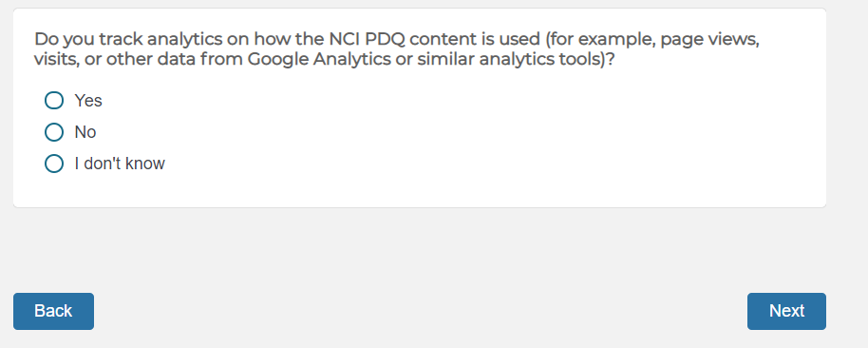
Task: Click the "Yes" option label text
Action: pyautogui.click(x=88, y=100)
